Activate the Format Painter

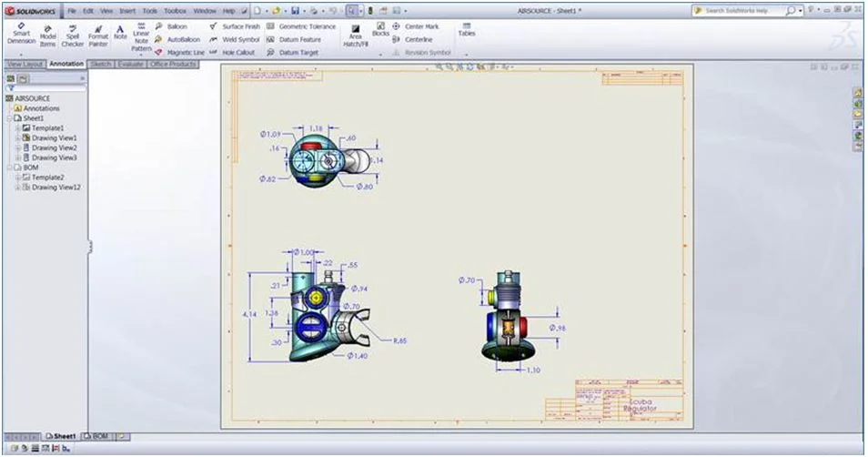click(x=98, y=35)
